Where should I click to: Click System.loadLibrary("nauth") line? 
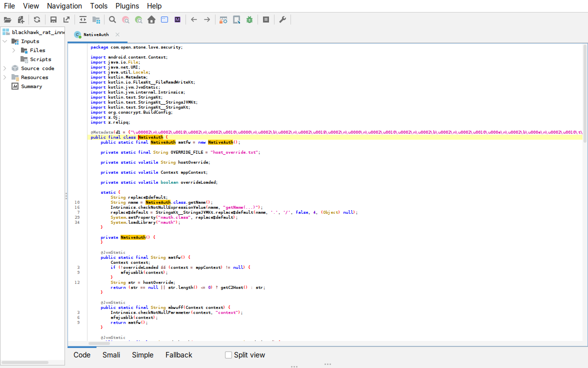145,223
